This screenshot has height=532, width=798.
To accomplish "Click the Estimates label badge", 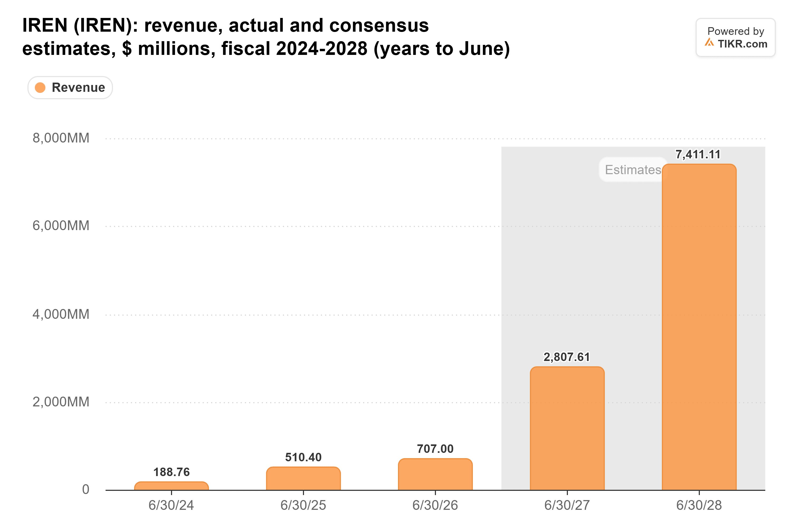I will (633, 170).
